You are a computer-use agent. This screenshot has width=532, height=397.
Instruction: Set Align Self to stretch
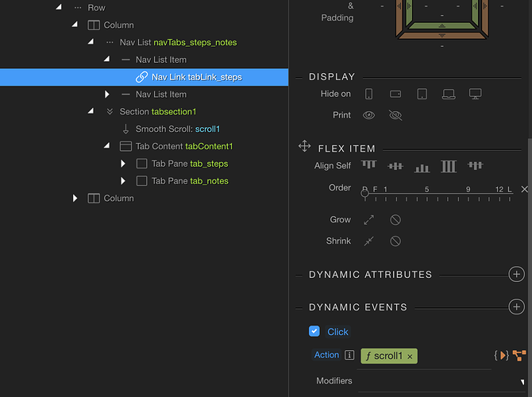pyautogui.click(x=449, y=166)
